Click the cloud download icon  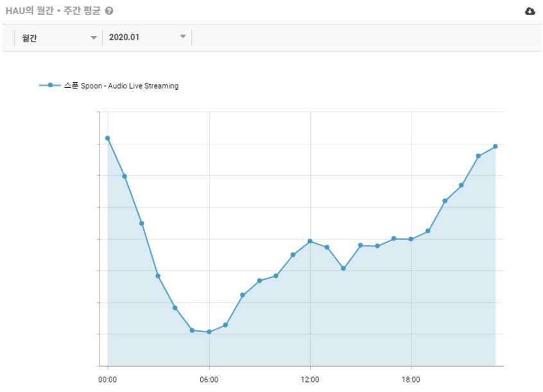[x=530, y=11]
